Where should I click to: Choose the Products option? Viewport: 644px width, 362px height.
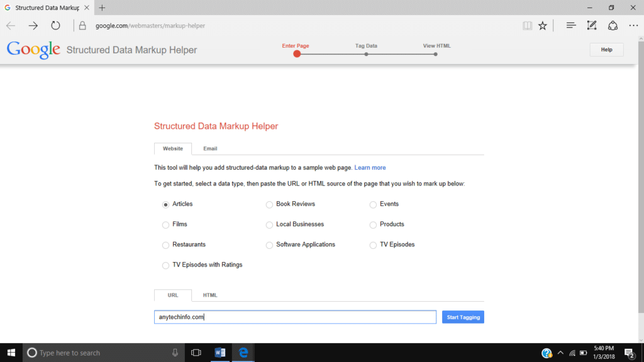point(373,224)
